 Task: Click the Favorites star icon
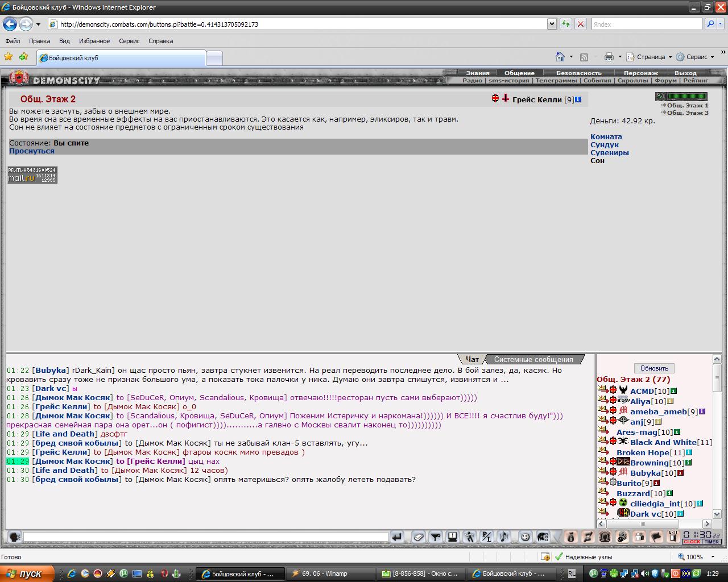(8, 57)
